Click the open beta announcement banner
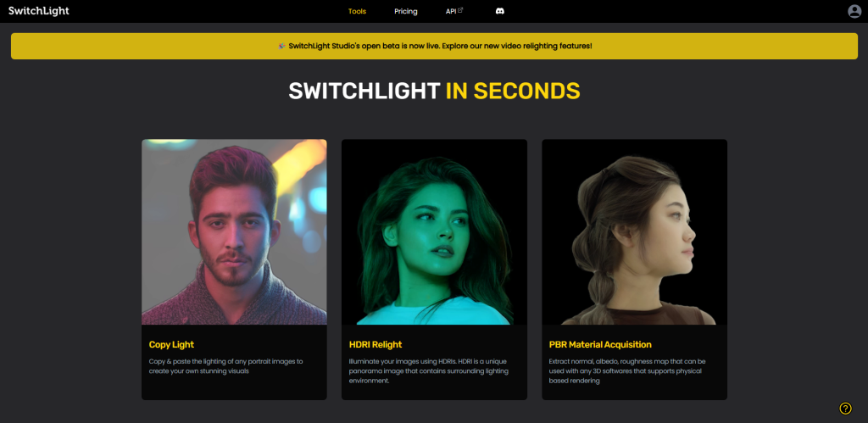 coord(434,46)
